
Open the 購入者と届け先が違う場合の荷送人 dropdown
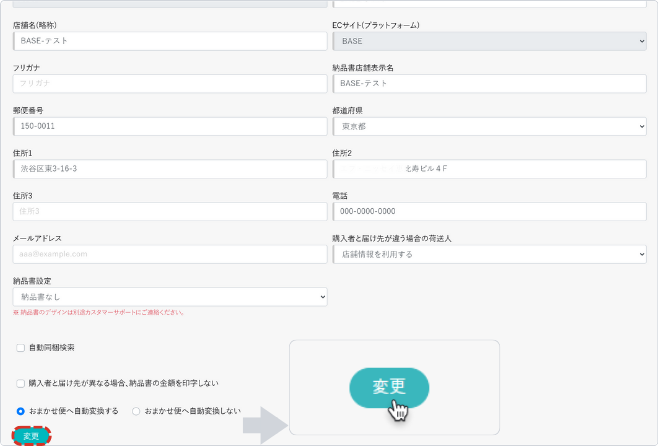click(489, 254)
